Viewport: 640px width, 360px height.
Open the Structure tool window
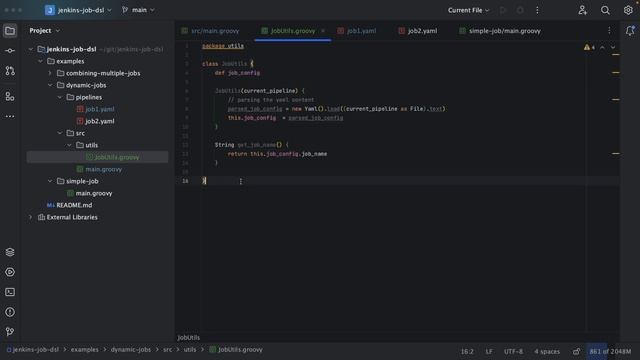click(x=10, y=96)
